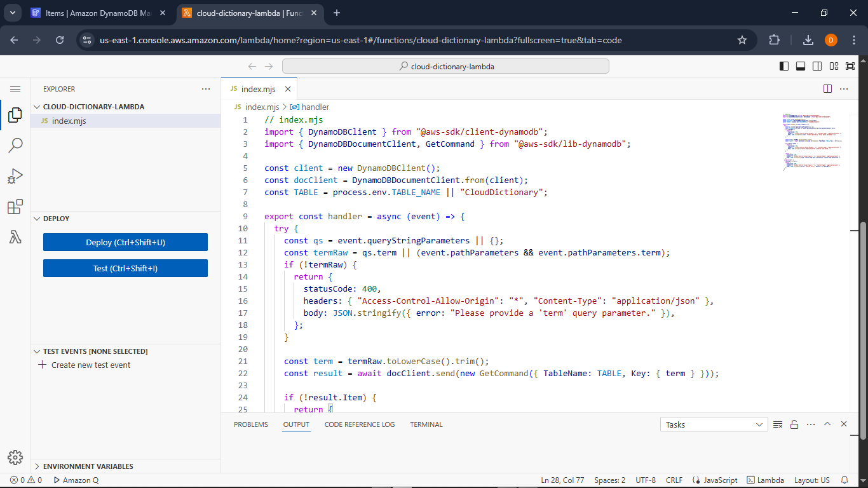Image resolution: width=868 pixels, height=488 pixels.
Task: Open the AWS Toolkit icon below Extensions
Action: pos(15,237)
